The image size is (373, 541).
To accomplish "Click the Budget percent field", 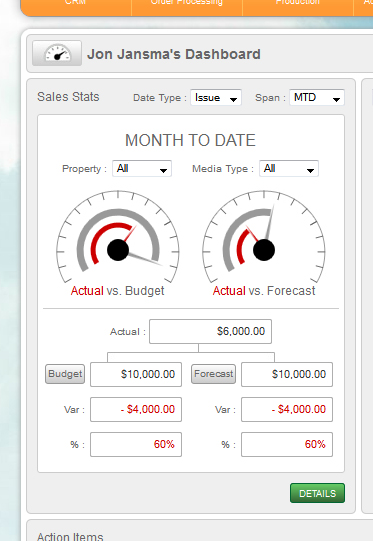I will coord(136,444).
